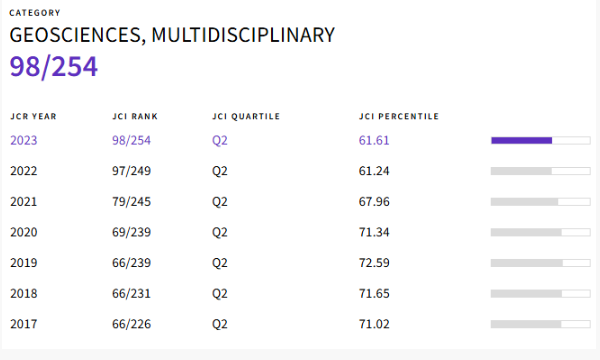Click the Q2 quartile in 2023 row
600x360 pixels.
(220, 140)
